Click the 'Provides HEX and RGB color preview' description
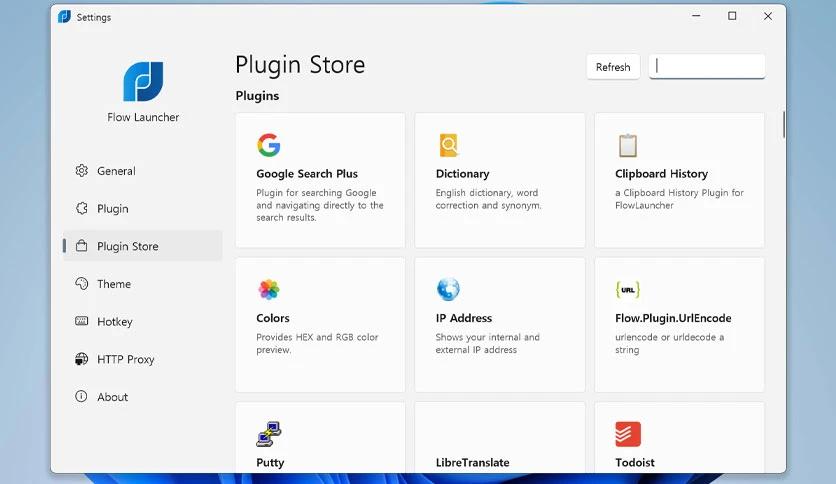Image resolution: width=836 pixels, height=484 pixels. (x=317, y=343)
